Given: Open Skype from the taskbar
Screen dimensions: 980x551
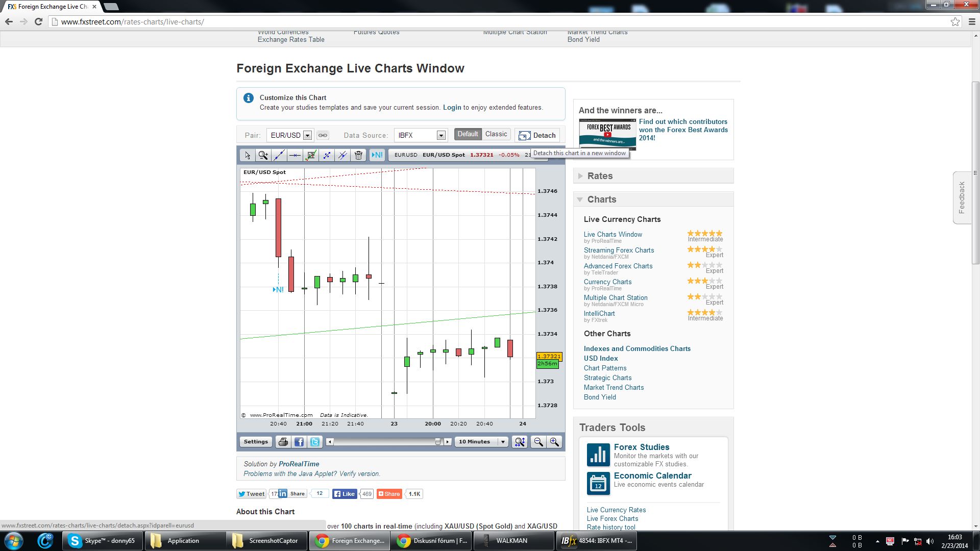Looking at the screenshot, I should click(x=103, y=541).
